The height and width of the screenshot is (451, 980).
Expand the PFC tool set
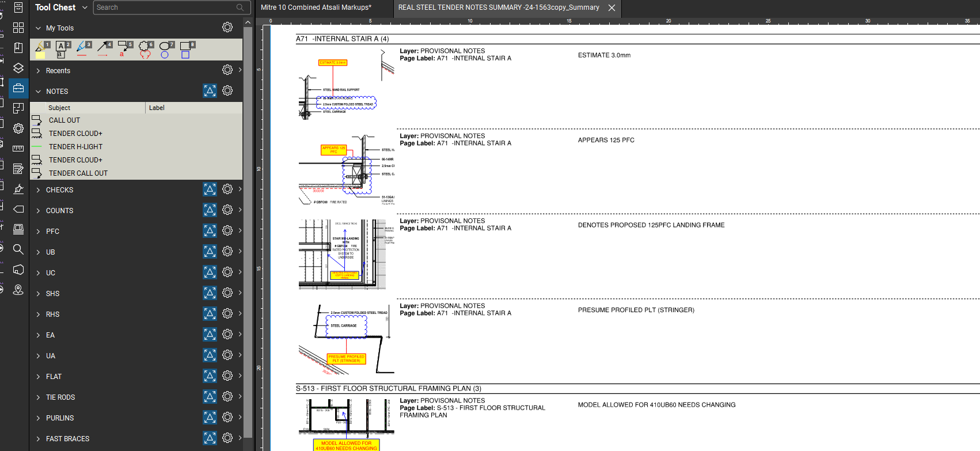click(38, 231)
